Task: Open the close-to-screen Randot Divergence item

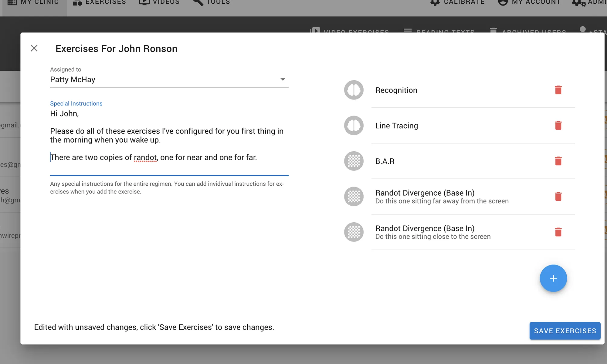Action: [432, 232]
